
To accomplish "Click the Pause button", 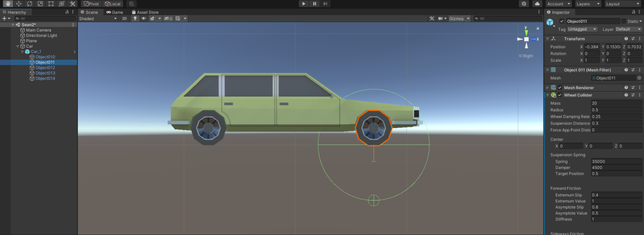I will (314, 4).
